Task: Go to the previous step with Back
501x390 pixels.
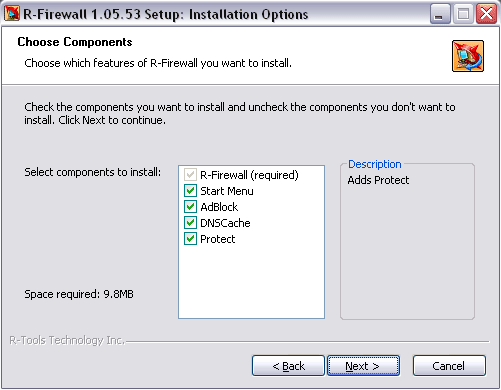Action: 288,366
